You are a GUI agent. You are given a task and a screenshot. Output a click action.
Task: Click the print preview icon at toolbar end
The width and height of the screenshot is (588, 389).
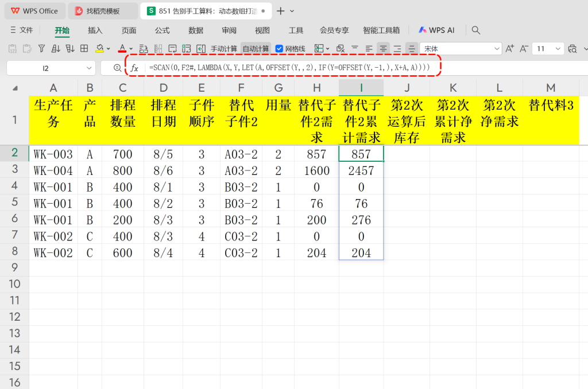tap(572, 49)
